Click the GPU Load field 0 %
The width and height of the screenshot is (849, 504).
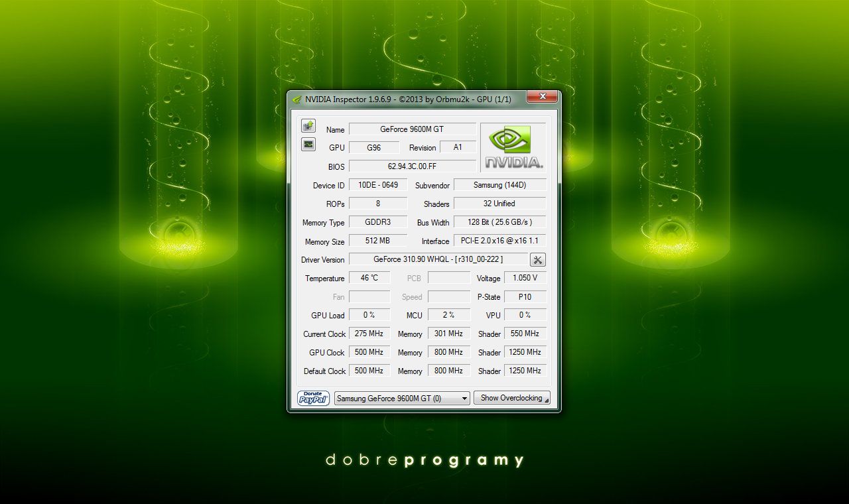click(369, 315)
